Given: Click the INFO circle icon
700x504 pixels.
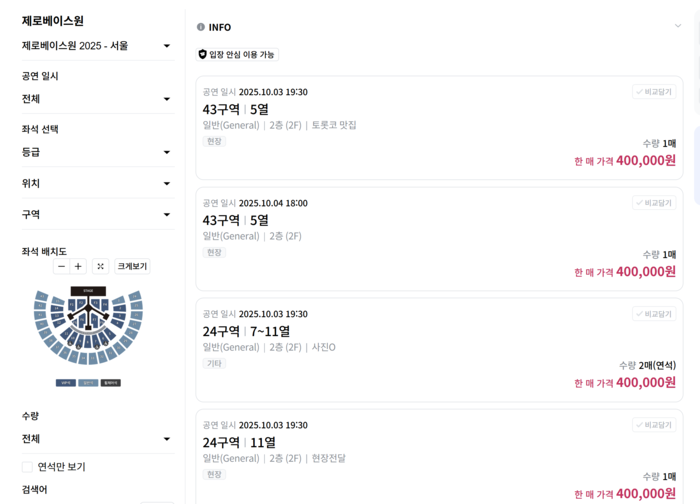Looking at the screenshot, I should pos(201,27).
